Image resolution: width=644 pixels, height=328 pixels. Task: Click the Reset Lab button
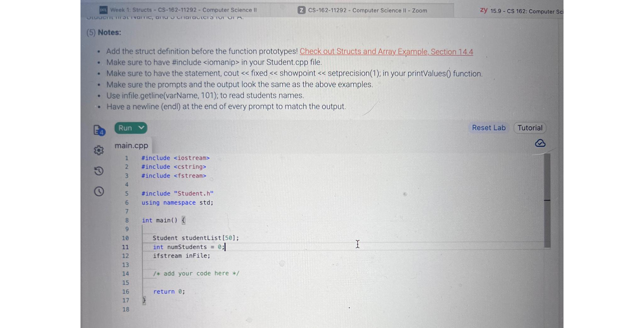tap(488, 128)
